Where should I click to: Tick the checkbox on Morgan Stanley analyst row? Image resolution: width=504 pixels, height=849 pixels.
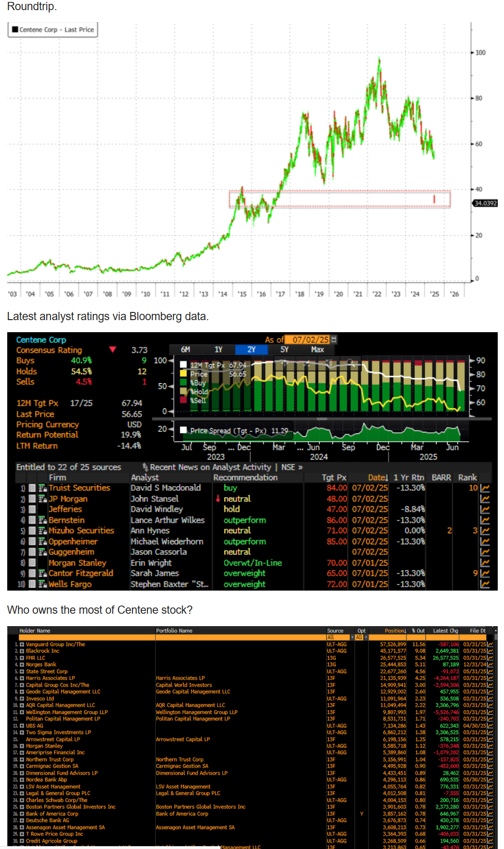tap(32, 563)
